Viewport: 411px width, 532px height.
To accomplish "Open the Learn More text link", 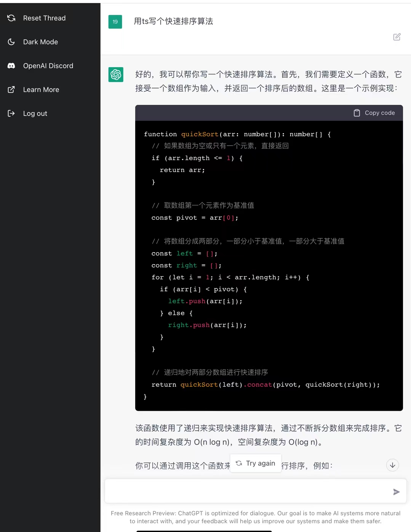I will (41, 90).
